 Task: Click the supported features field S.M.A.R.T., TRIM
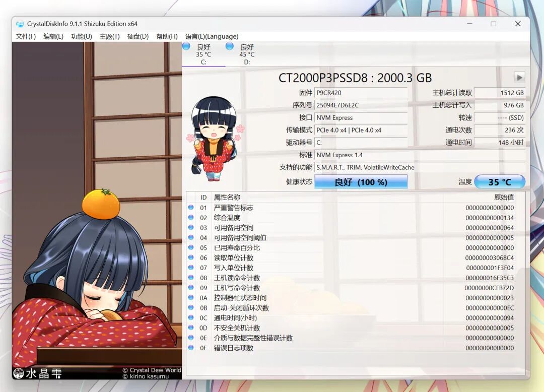[x=420, y=168]
